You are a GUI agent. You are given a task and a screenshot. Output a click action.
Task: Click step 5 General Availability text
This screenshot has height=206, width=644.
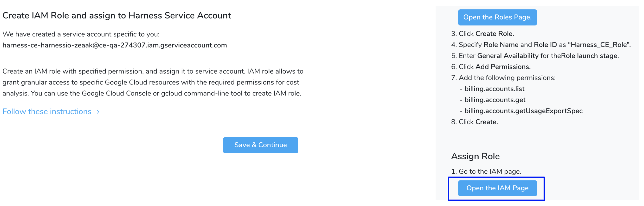click(535, 56)
